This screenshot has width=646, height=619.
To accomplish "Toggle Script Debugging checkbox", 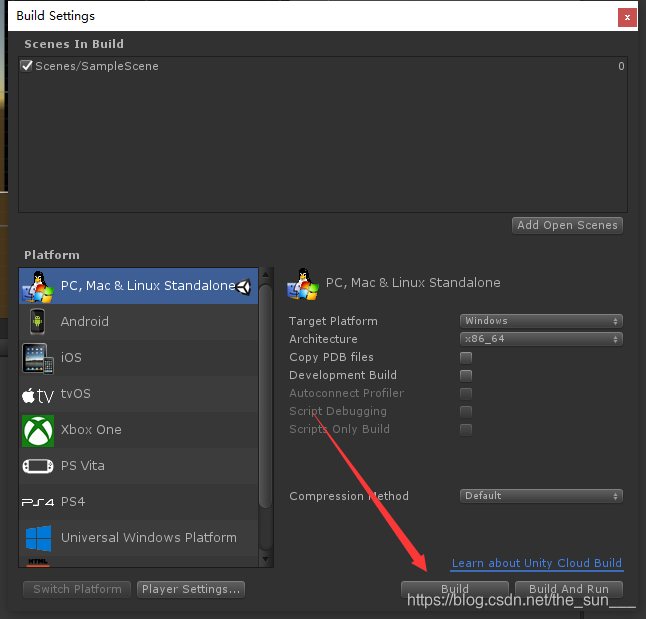I will [x=466, y=412].
